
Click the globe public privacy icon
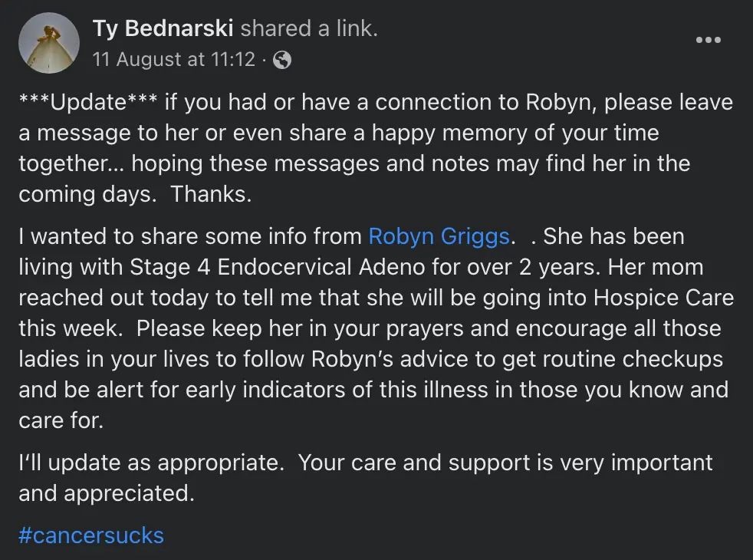[282, 60]
